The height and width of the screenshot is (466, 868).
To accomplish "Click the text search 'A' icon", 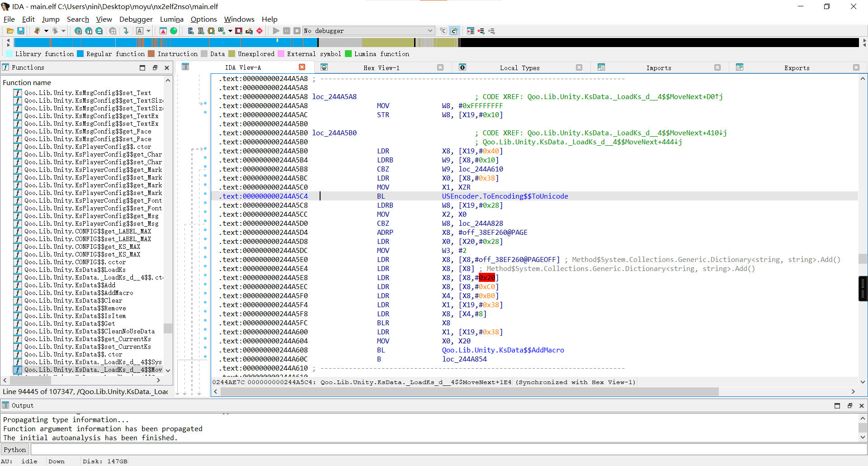I will point(140,31).
